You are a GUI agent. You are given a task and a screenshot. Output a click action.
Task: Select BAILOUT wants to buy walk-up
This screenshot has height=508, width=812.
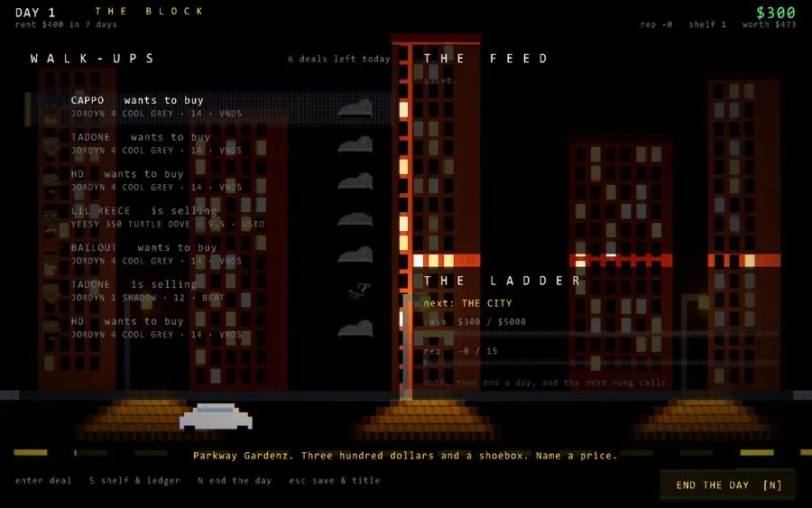point(209,254)
